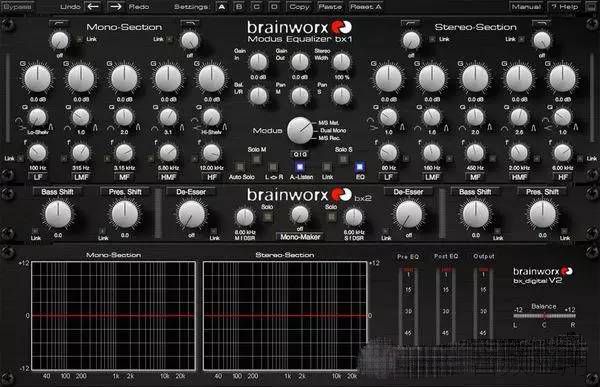This screenshot has width=600, height=387.
Task: Click the Q10 button below Modus
Action: [300, 154]
